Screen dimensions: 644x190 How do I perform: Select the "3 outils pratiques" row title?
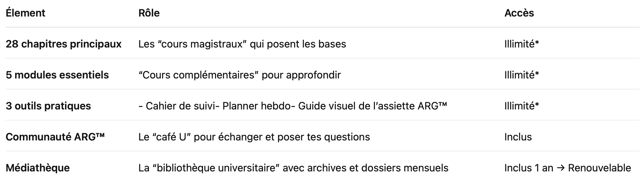48,106
